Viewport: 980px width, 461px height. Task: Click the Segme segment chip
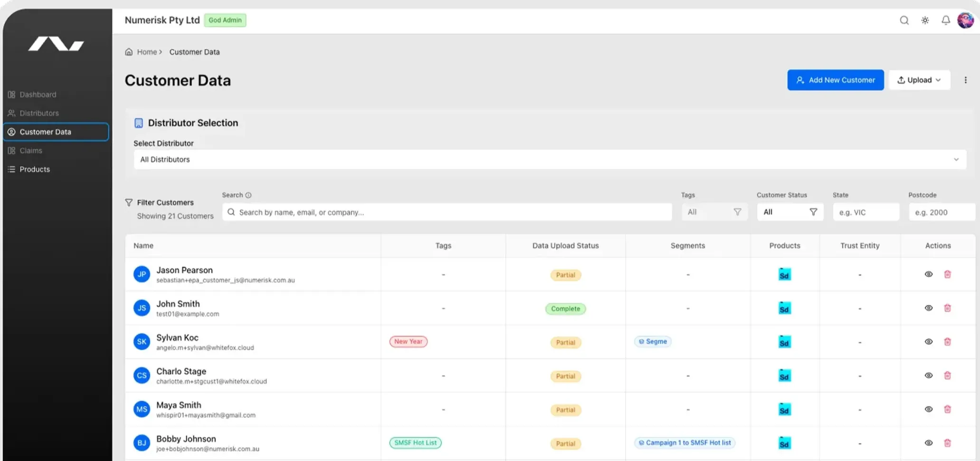[653, 342]
